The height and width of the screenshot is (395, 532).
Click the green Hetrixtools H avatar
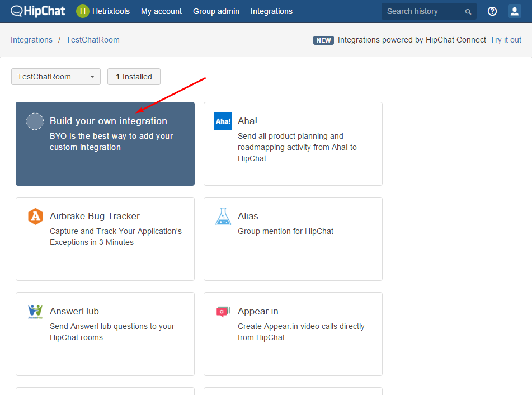point(82,11)
